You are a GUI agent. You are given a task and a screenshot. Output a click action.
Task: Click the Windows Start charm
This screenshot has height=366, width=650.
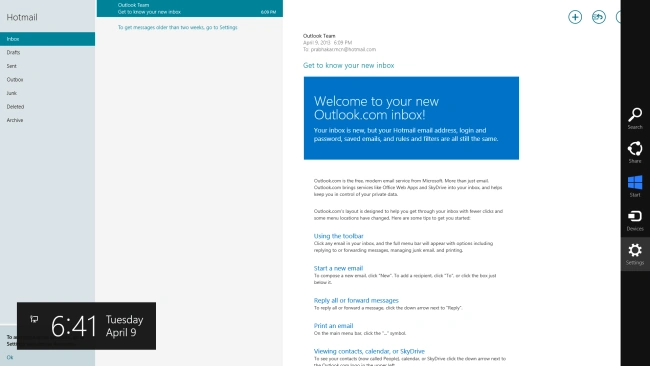pyautogui.click(x=635, y=186)
